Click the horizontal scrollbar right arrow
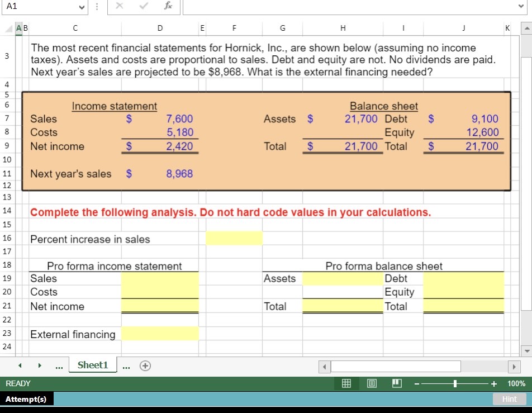Screen dimensions: 532x413 515,366
